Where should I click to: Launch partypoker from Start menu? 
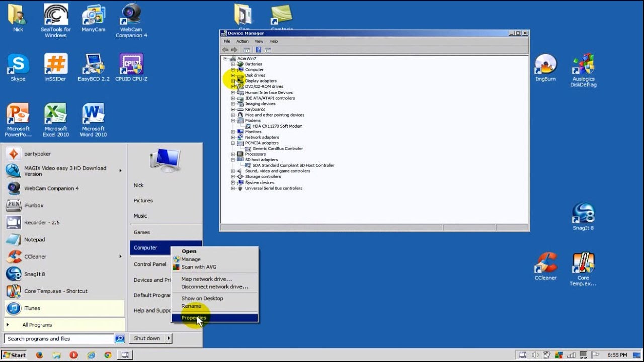[x=64, y=154]
